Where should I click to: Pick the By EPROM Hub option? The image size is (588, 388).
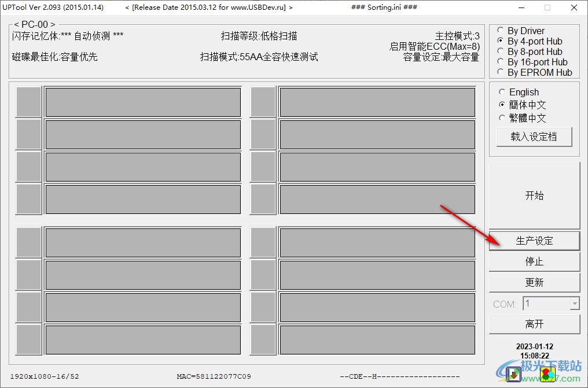[x=535, y=72]
